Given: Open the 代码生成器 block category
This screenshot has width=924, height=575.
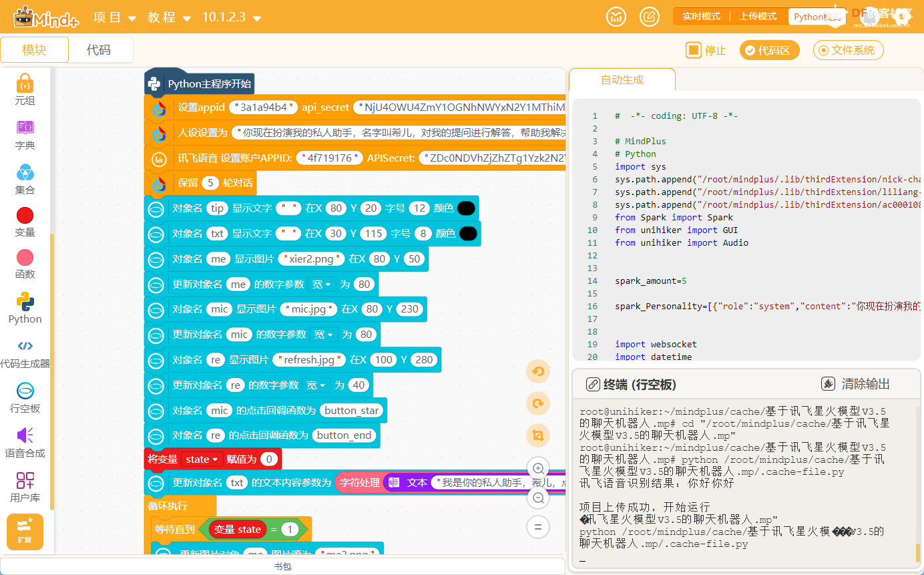Looking at the screenshot, I should [25, 353].
